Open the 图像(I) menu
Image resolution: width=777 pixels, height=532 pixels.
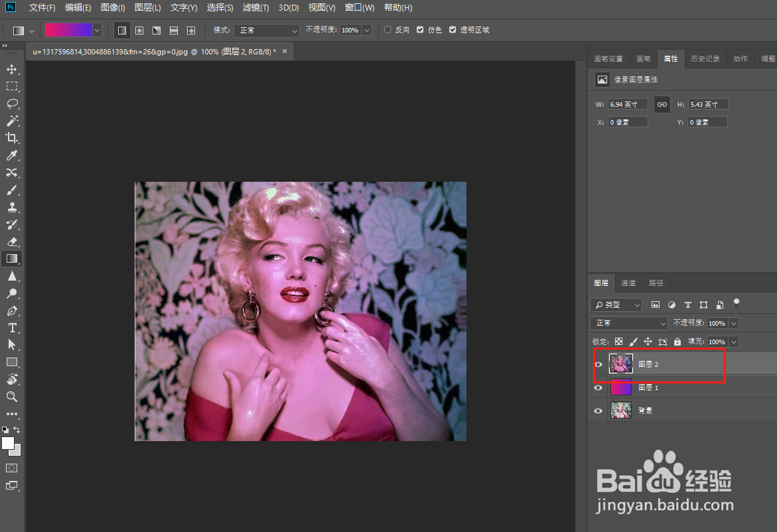click(113, 7)
